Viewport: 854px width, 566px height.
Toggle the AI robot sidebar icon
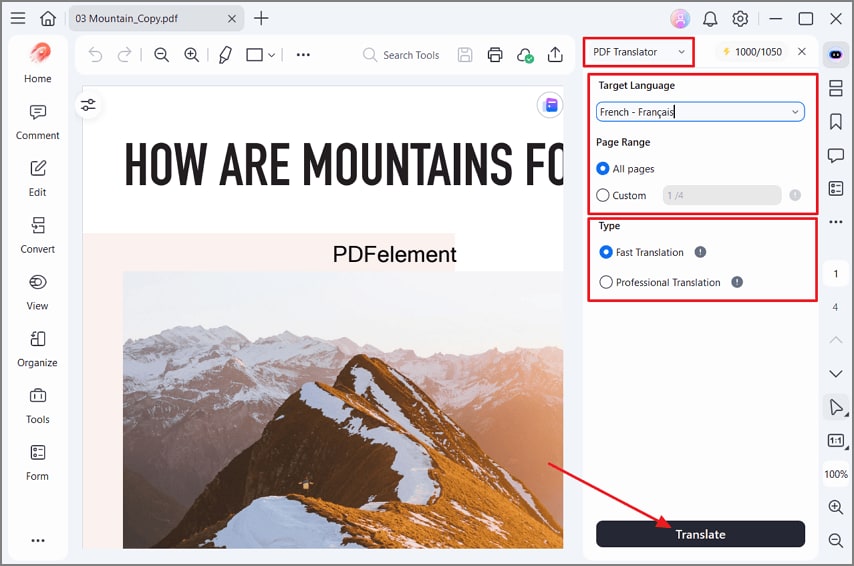[835, 54]
